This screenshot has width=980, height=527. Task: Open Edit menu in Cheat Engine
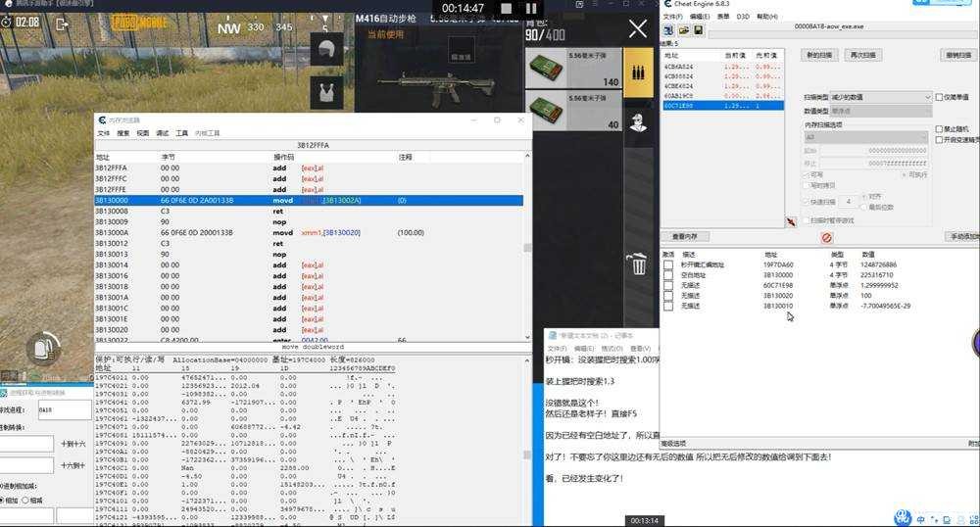click(700, 17)
